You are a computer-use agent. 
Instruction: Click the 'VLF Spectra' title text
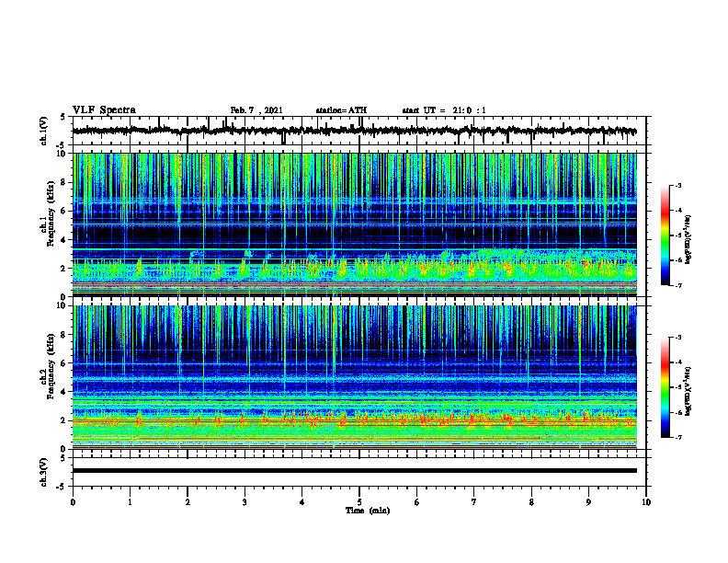pos(104,110)
